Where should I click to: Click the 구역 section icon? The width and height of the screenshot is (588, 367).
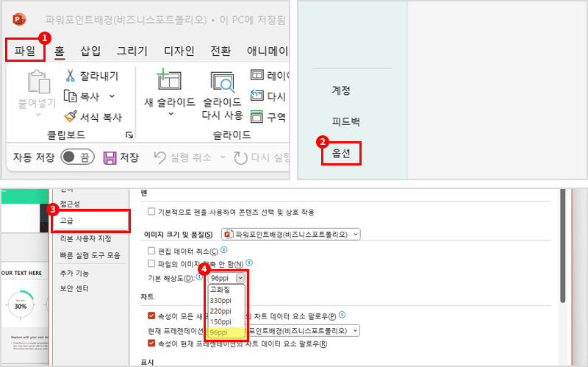257,117
